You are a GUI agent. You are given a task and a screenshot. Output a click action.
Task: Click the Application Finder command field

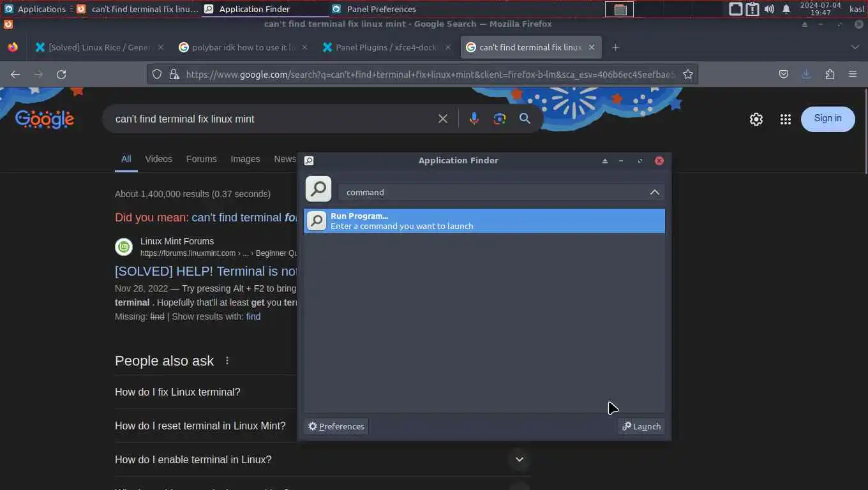pyautogui.click(x=493, y=192)
